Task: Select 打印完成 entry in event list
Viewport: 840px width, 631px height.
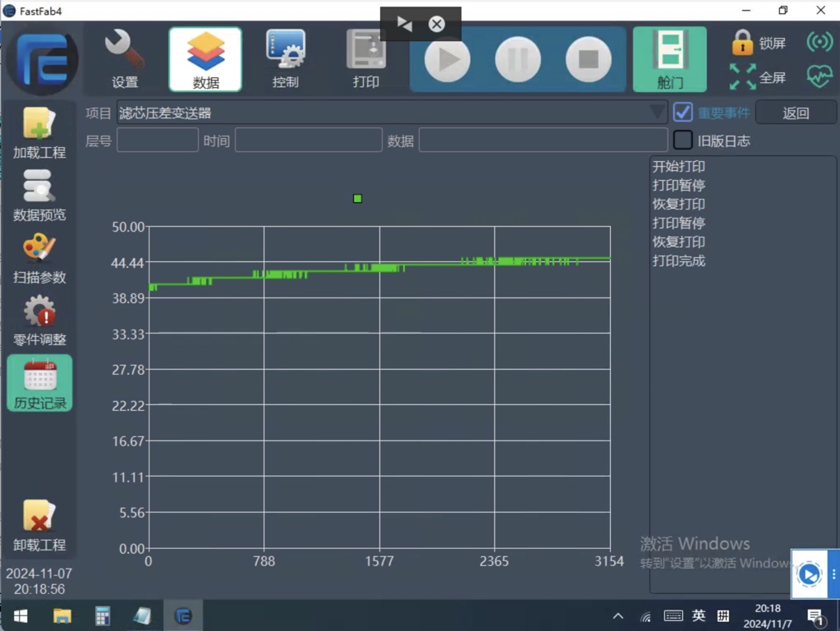Action: [678, 261]
